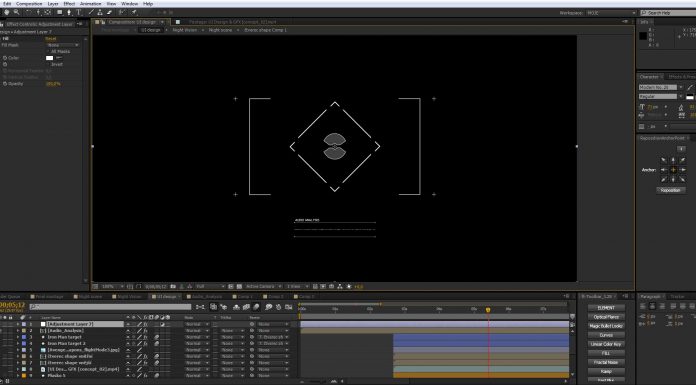Click Reposition button under Anchor grid

point(671,190)
